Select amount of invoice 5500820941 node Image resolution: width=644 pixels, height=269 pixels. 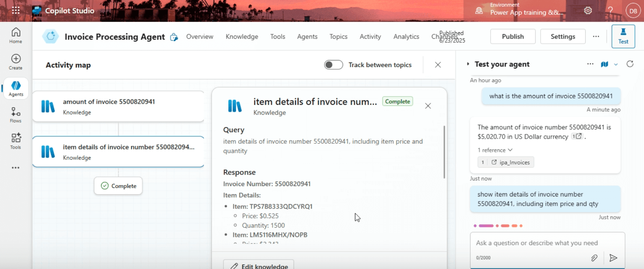click(x=118, y=106)
